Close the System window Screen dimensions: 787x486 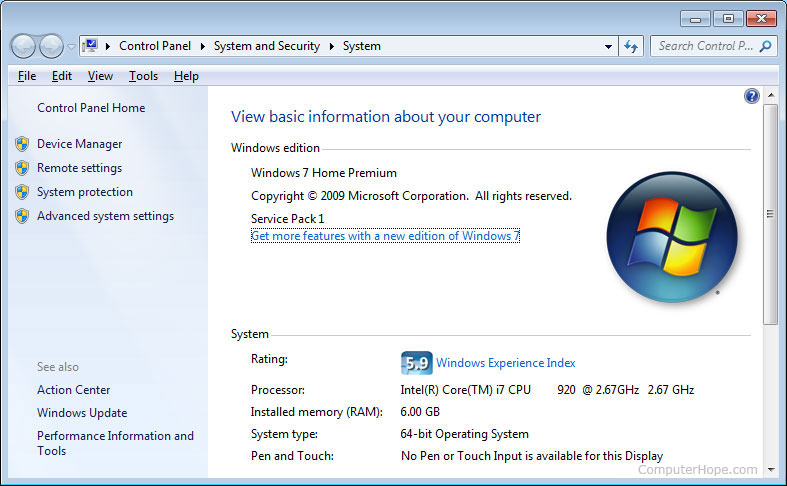tap(761, 19)
